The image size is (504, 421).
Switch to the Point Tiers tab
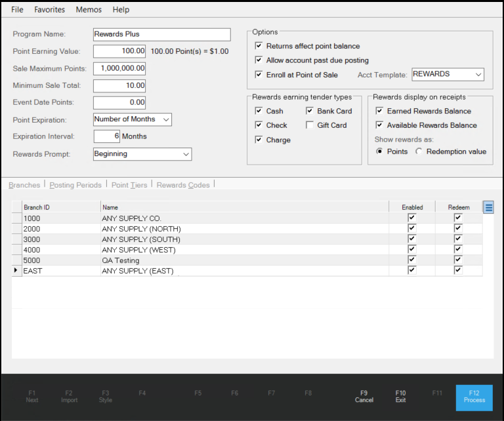[129, 185]
